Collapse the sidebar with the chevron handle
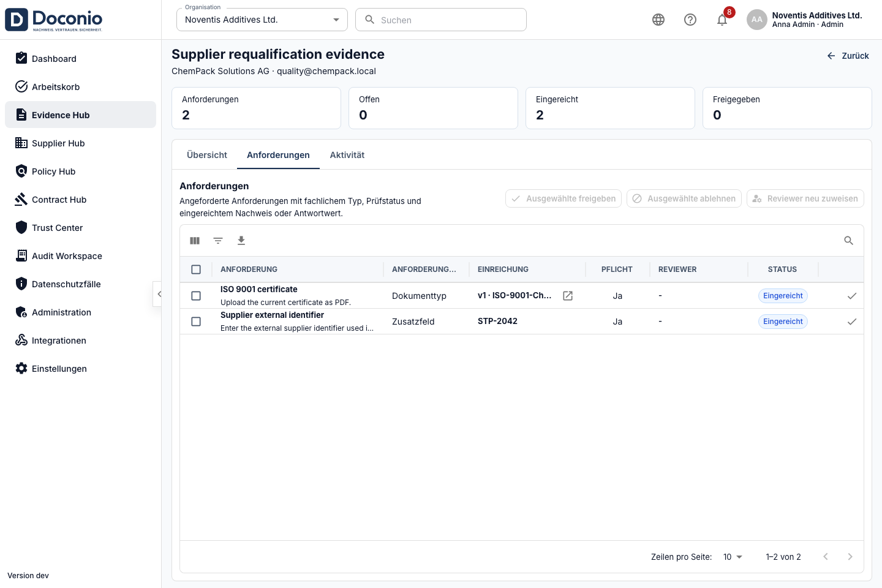 [x=158, y=294]
